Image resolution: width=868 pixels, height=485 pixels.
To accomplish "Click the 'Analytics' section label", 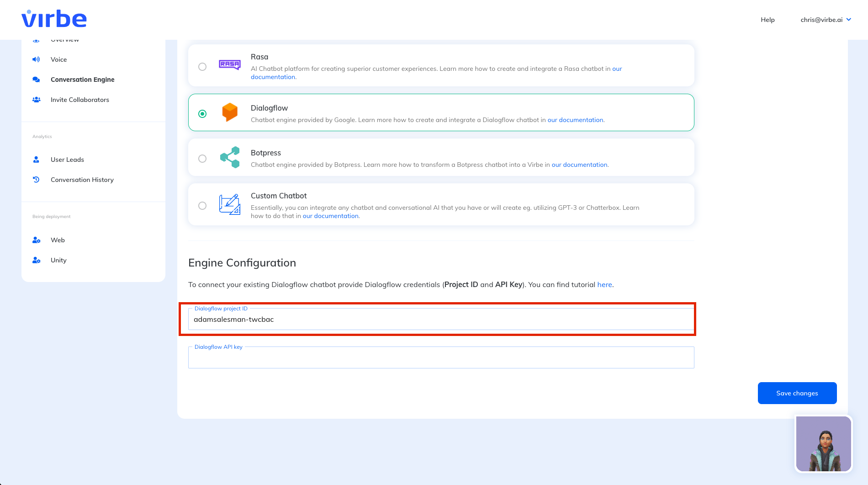I will [42, 137].
